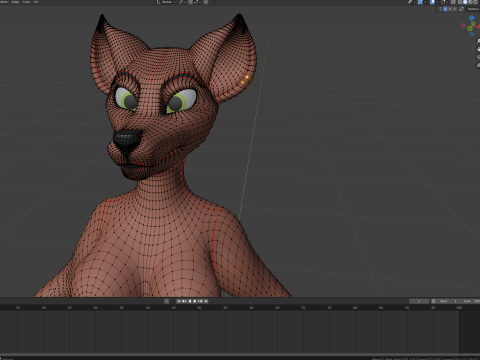Viewport: 480px width, 360px height.
Task: Toggle preview range clock icon
Action: tap(433, 301)
